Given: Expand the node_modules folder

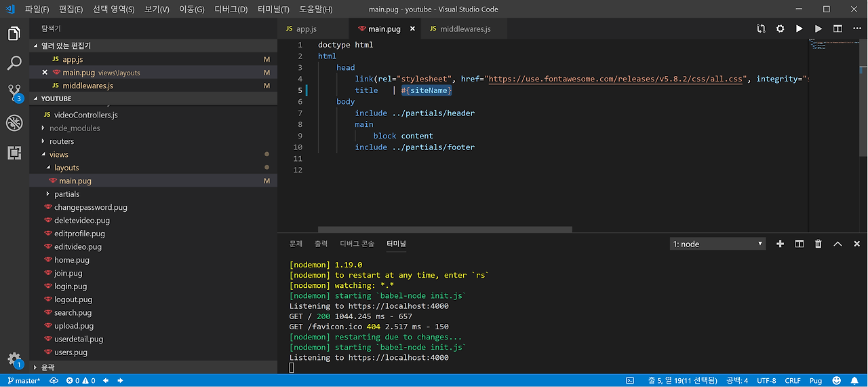Looking at the screenshot, I should (74, 128).
